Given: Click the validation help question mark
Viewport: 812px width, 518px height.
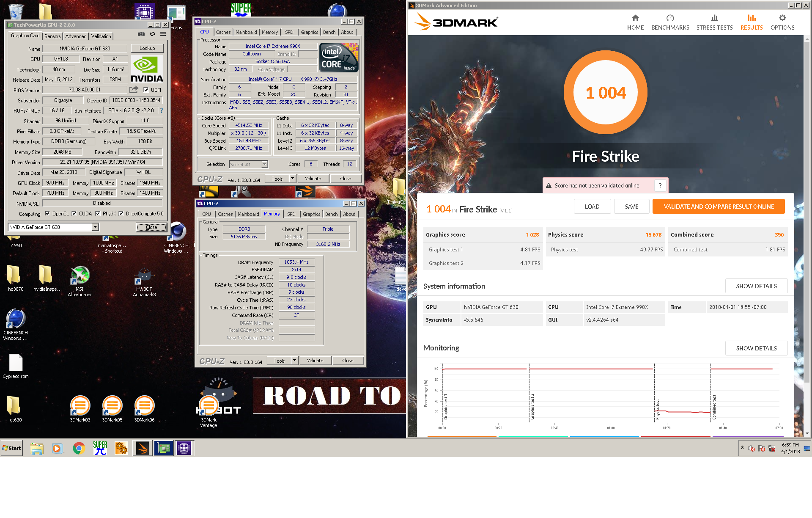Looking at the screenshot, I should tap(660, 185).
